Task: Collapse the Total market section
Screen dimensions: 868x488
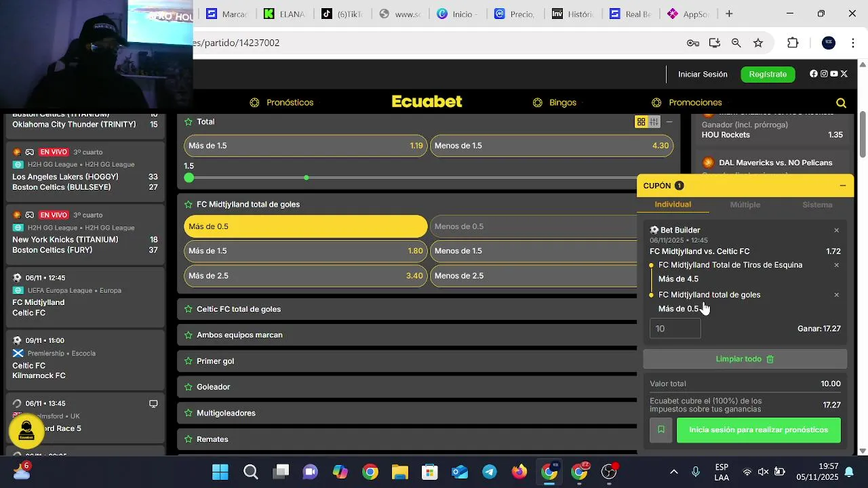Action: tap(669, 122)
